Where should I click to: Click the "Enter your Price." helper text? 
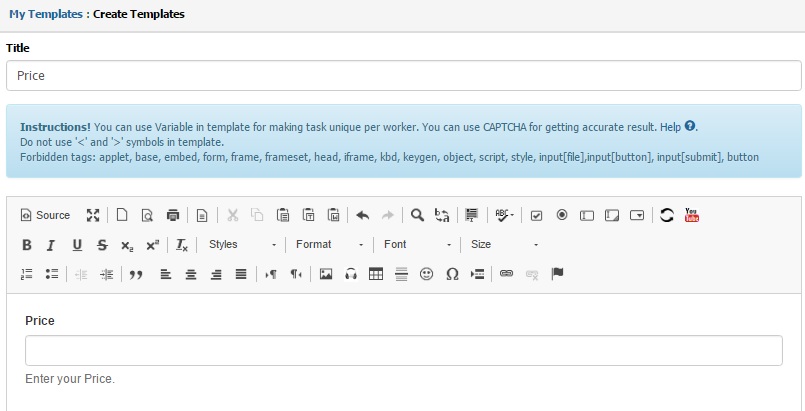(x=70, y=379)
